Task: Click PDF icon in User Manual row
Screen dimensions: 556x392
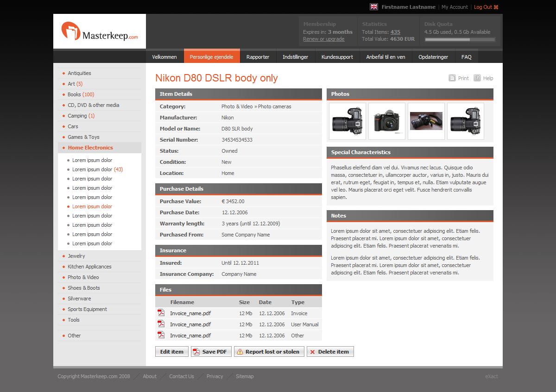Action: pyautogui.click(x=161, y=324)
